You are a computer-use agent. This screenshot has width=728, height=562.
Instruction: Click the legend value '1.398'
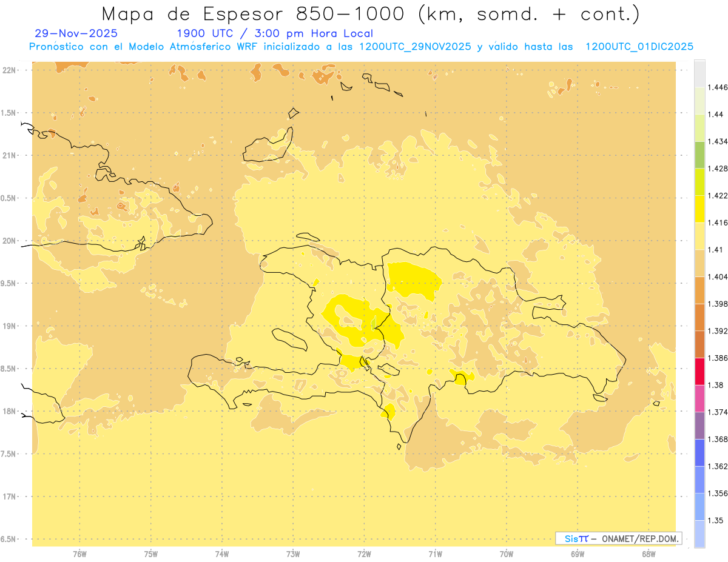[x=718, y=304]
